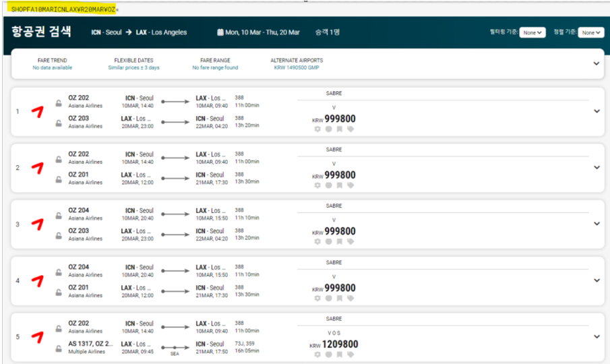This screenshot has height=364, width=610.
Task: Expand result 1 details chevron
Action: (x=597, y=111)
